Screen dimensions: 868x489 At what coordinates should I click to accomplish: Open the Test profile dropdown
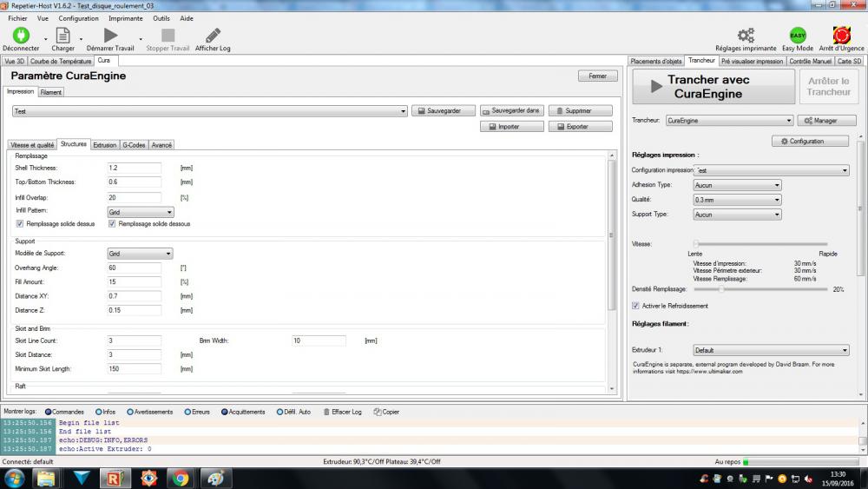click(x=210, y=111)
